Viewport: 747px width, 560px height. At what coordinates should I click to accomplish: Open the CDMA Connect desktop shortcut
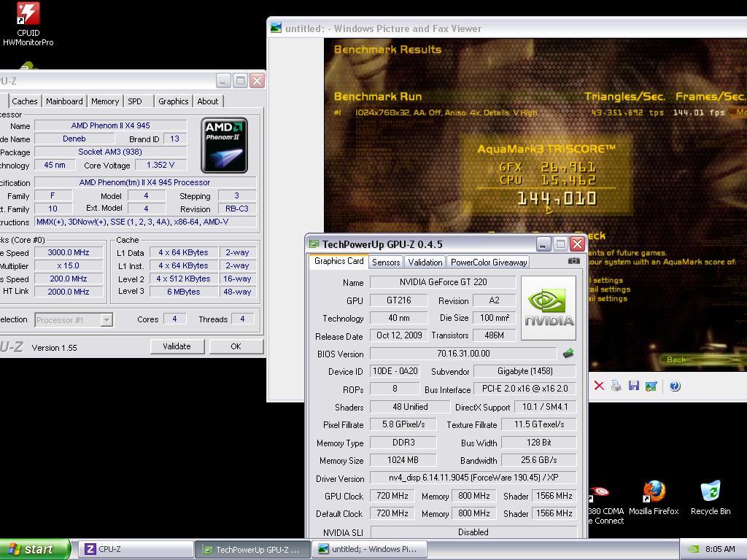[605, 506]
